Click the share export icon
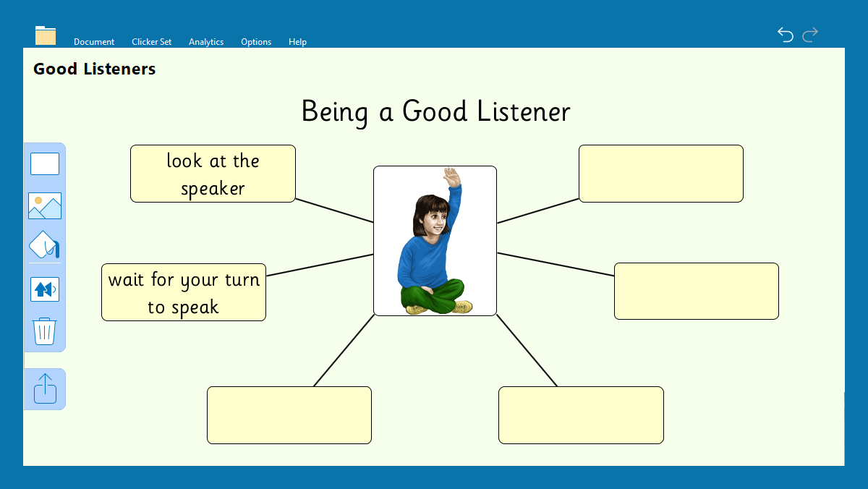The height and width of the screenshot is (489, 868). [45, 388]
